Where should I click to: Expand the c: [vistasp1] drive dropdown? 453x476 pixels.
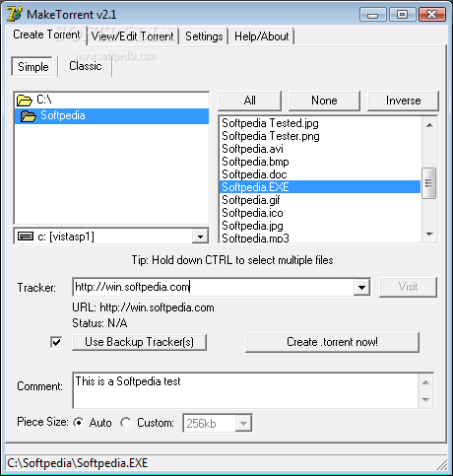(200, 237)
